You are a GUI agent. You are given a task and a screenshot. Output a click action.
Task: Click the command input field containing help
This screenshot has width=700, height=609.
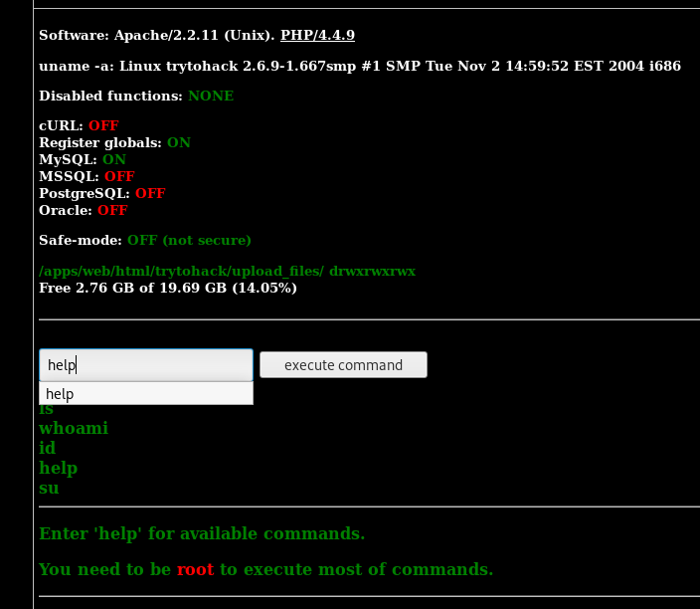tap(145, 365)
